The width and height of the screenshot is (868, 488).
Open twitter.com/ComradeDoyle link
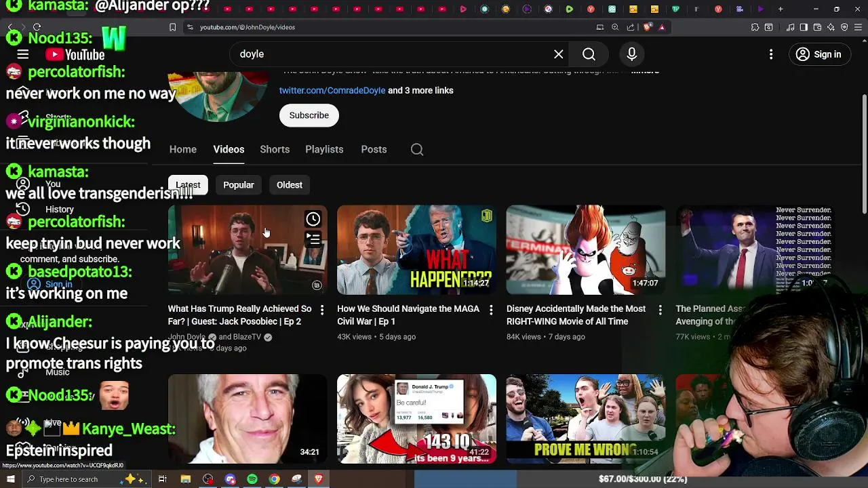point(332,90)
